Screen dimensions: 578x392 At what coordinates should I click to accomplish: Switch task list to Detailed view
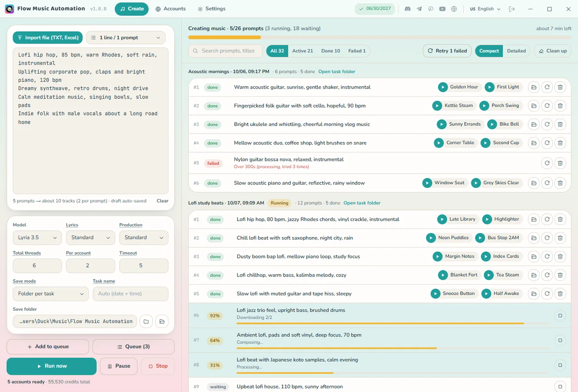point(516,51)
